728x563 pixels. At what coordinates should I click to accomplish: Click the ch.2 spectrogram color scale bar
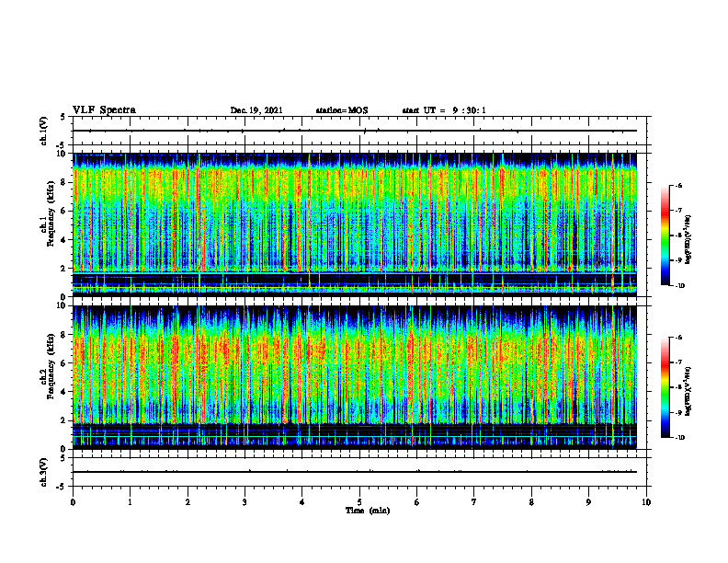(665, 387)
